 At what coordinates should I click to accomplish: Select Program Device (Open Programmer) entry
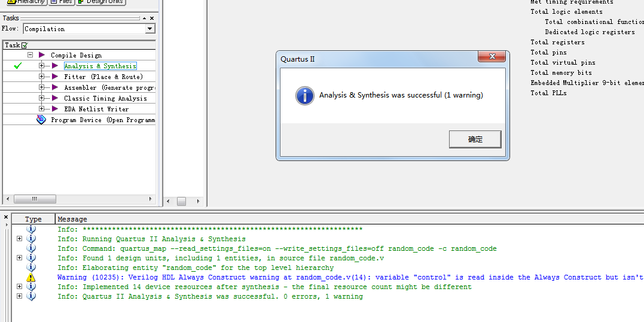(103, 120)
